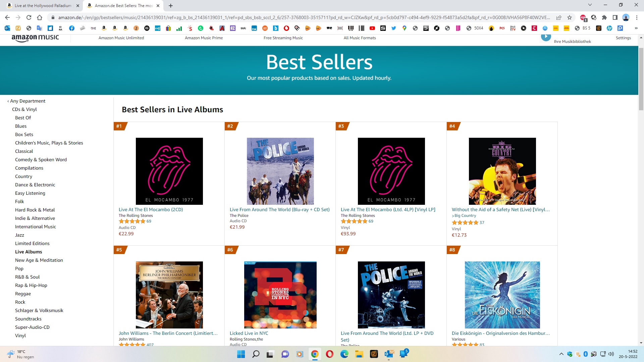Switch to Live at the Hollywood Palladium tab
The width and height of the screenshot is (644, 362).
coord(43,6)
